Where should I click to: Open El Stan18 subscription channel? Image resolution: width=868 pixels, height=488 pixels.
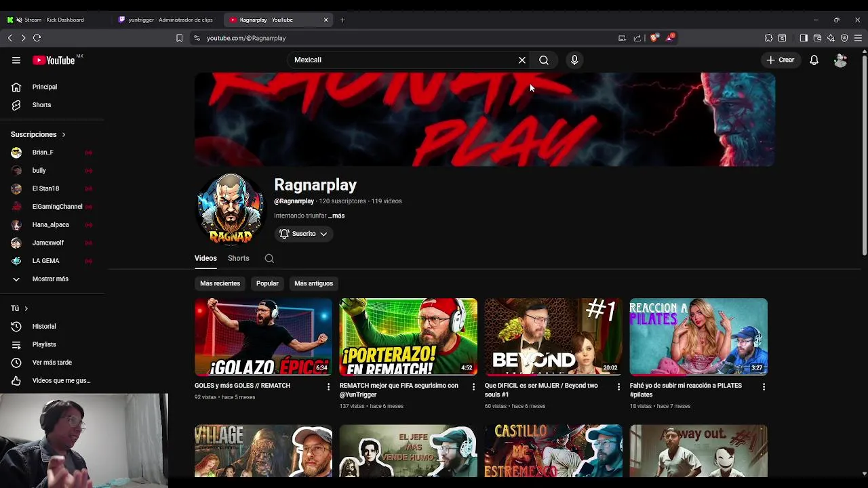tap(53, 188)
